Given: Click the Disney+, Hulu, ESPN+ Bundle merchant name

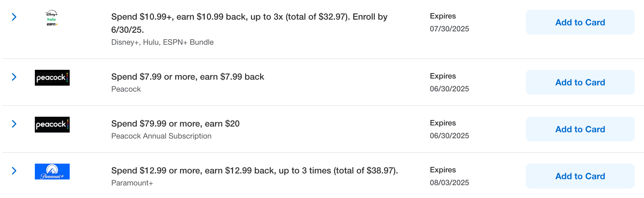Looking at the screenshot, I should pos(162,42).
